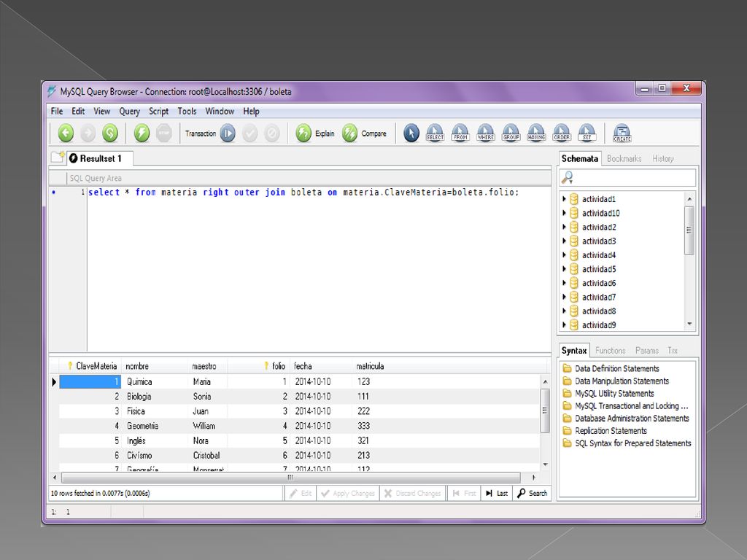Click the greyed transaction commit checkmark

[x=250, y=133]
